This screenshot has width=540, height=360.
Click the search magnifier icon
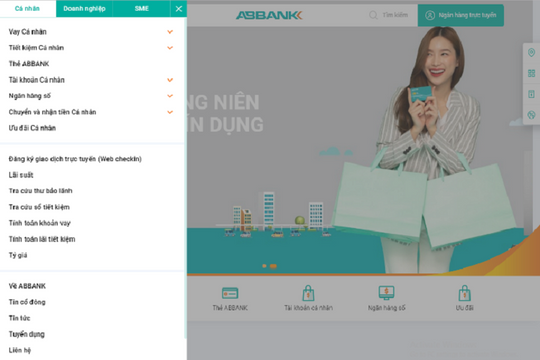coord(373,15)
